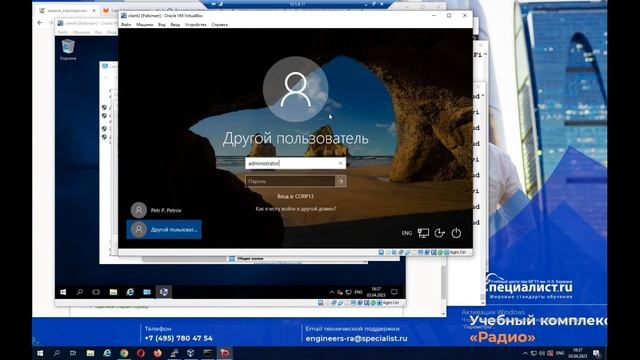Open Google Chrome from the host taskbar
The height and width of the screenshot is (360, 640).
point(124,353)
